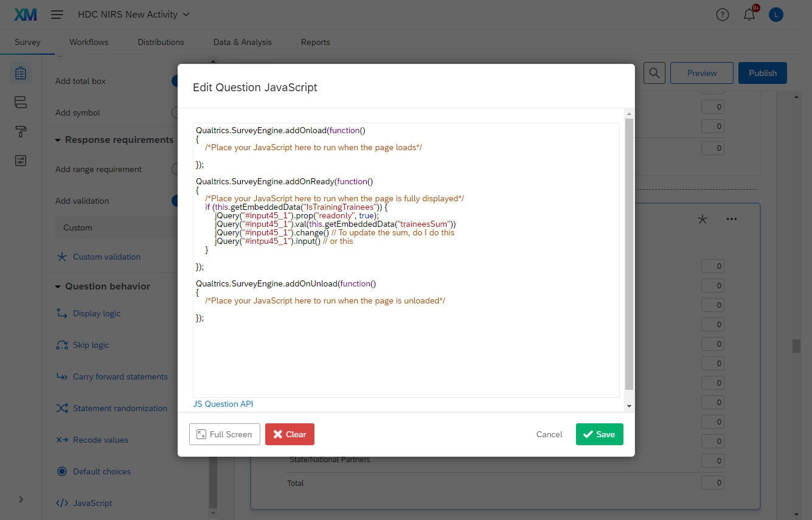Open the JS Question API link
Image resolution: width=812 pixels, height=520 pixels.
(223, 404)
